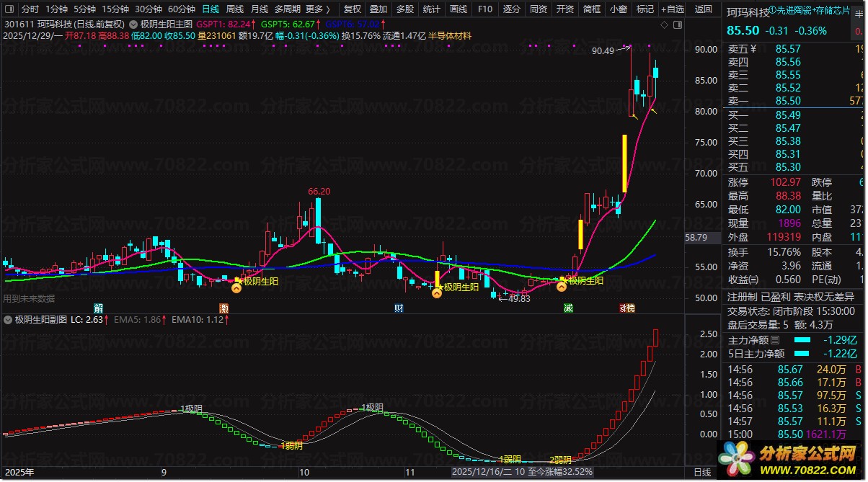This screenshot has height=482, width=868.
Task: Toggle the 小窗 small window mode
Action: click(619, 9)
